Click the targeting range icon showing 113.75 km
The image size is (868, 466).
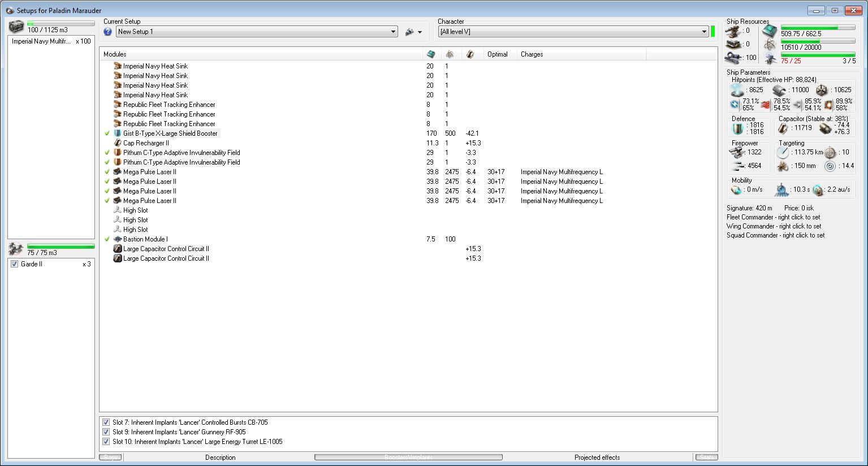click(783, 152)
